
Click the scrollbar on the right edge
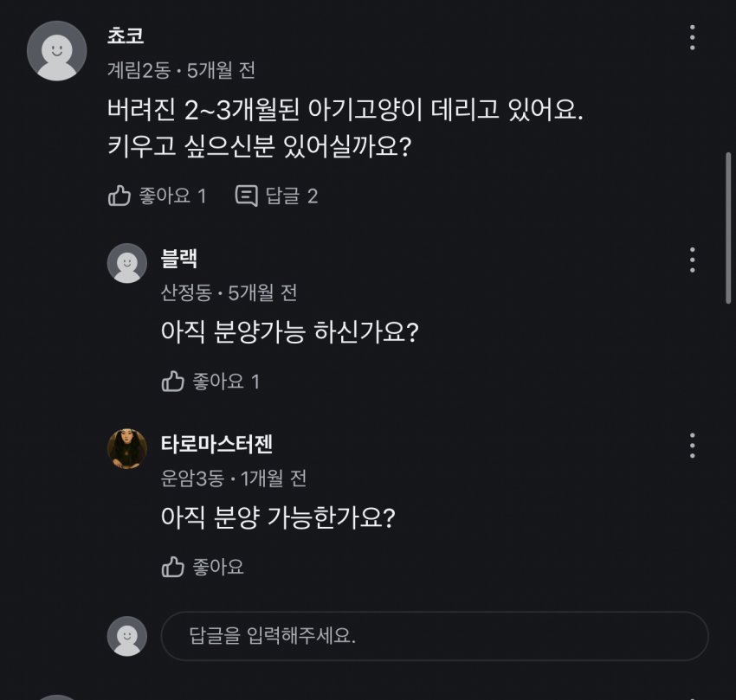pyautogui.click(x=729, y=228)
